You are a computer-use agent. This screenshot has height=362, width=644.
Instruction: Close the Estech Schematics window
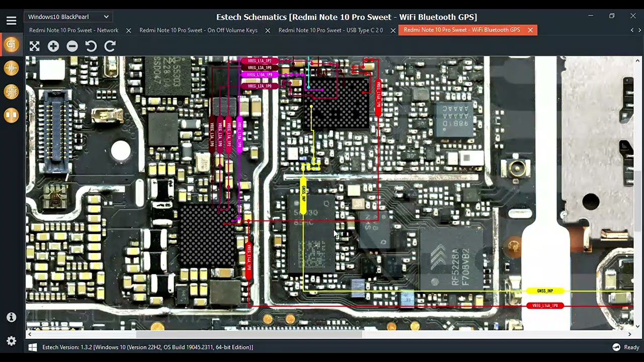633,16
